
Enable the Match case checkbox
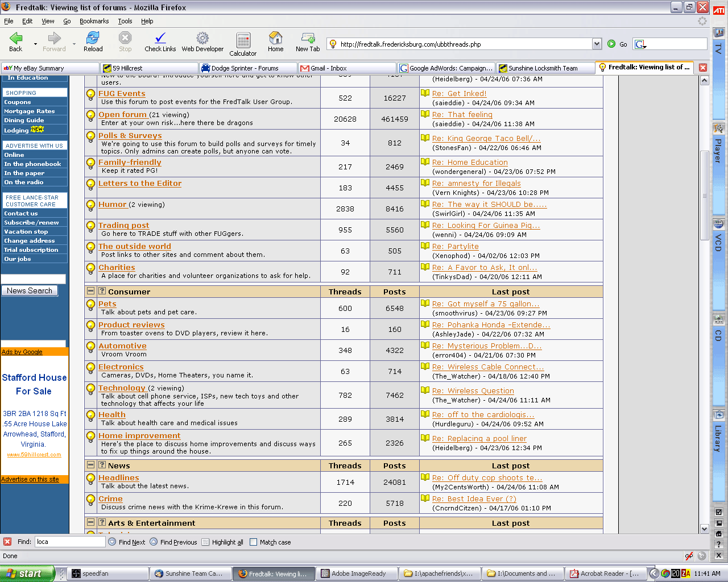(x=254, y=542)
